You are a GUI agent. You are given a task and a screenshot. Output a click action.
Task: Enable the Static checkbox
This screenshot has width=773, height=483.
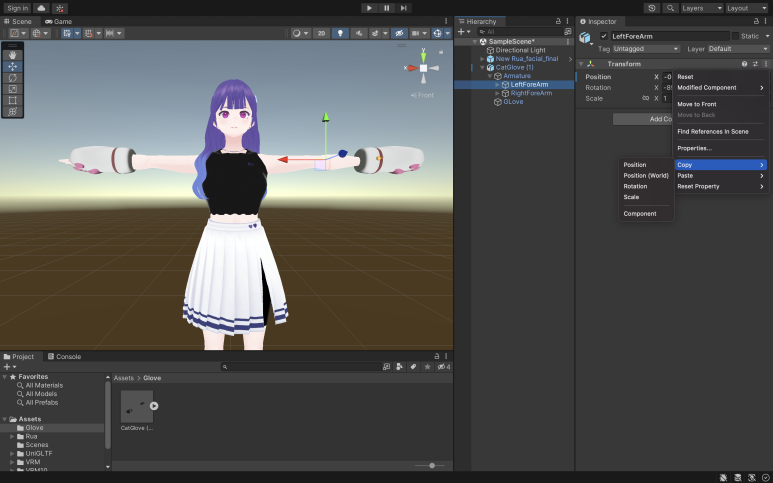735,36
